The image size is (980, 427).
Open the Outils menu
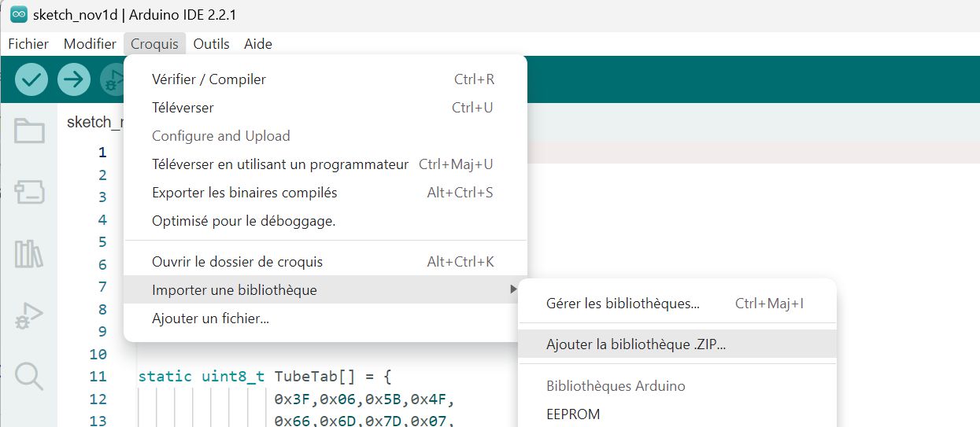(x=212, y=44)
